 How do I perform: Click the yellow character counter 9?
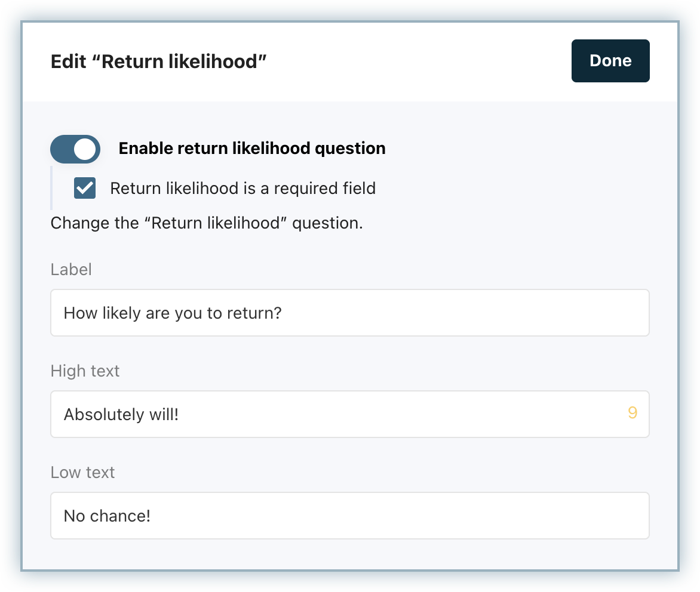tap(633, 413)
